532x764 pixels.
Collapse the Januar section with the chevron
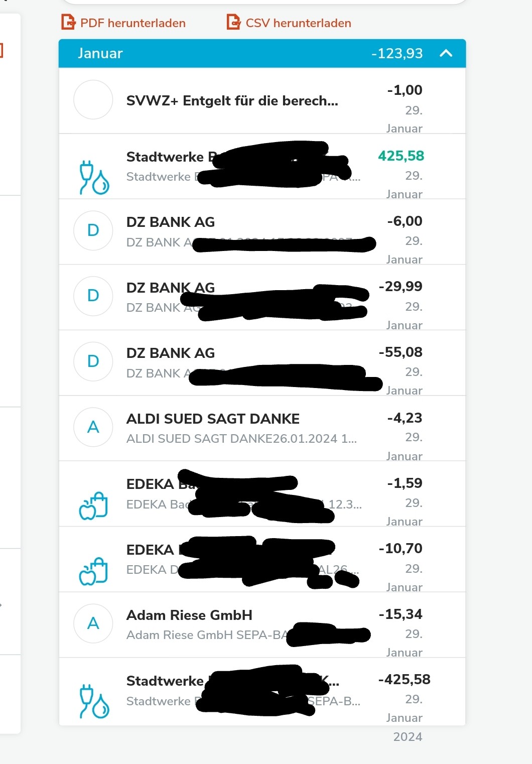coord(446,53)
